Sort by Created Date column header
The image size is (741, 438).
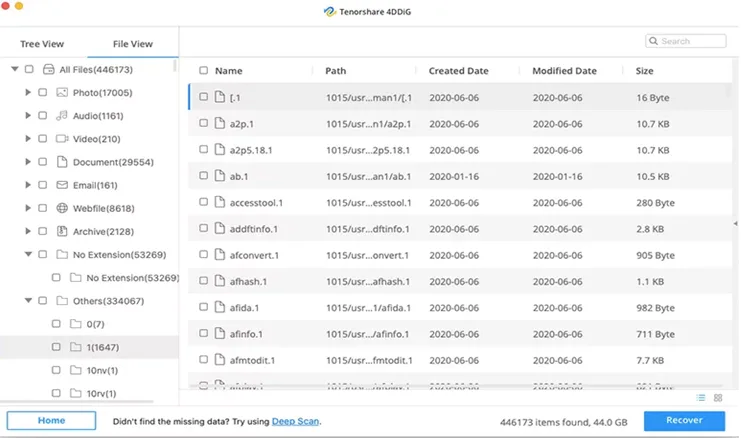coord(458,71)
